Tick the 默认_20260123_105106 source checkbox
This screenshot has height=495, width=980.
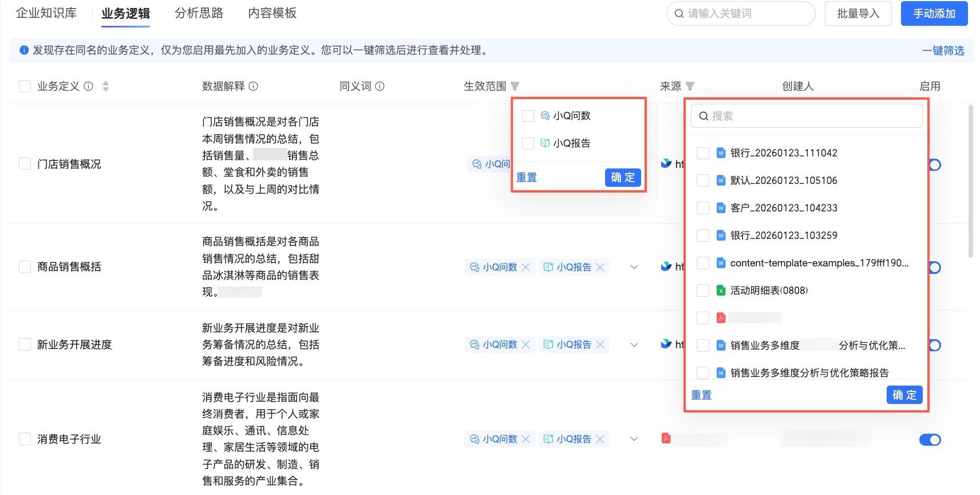click(703, 180)
